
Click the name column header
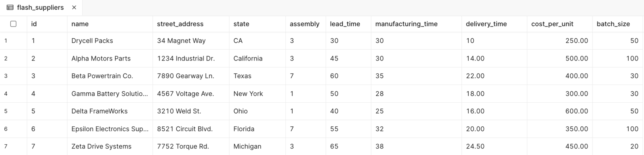80,24
